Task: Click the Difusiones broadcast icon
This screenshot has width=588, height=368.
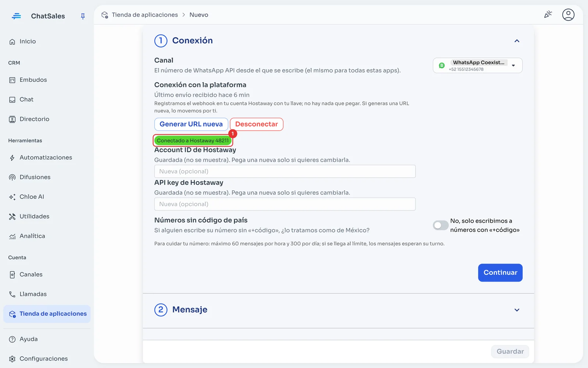Action: tap(12, 177)
